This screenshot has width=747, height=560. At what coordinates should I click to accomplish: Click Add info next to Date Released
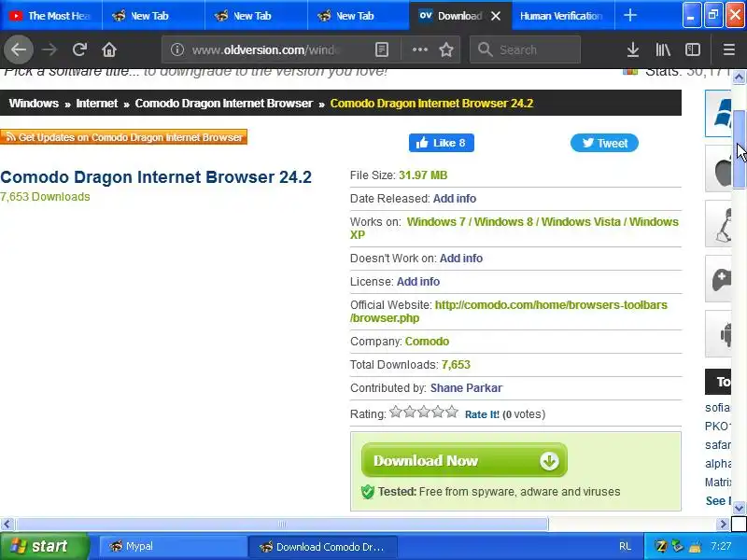455,199
